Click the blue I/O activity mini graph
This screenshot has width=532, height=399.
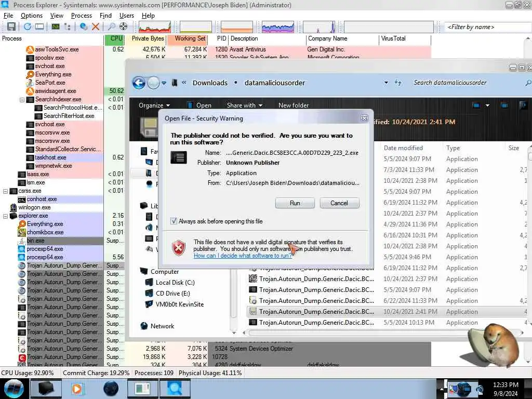[x=277, y=27]
